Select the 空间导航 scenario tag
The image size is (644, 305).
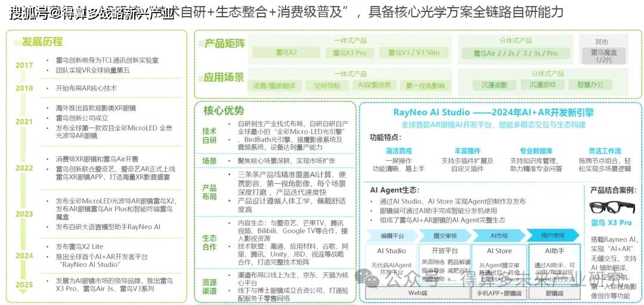point(327,85)
